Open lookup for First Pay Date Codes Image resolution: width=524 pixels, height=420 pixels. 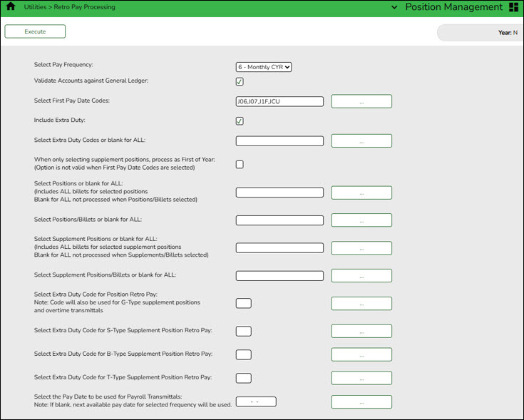[361, 102]
